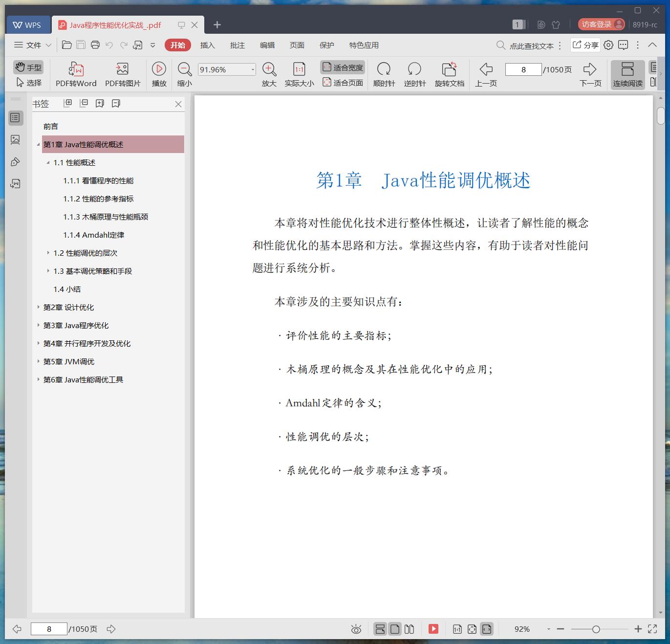
Task: Open the 保护 tab
Action: click(327, 45)
